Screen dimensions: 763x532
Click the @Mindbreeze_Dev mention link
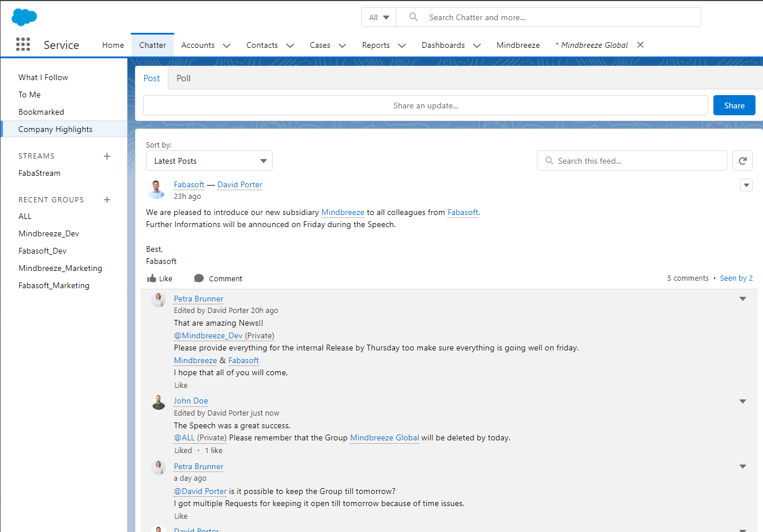[x=208, y=335]
